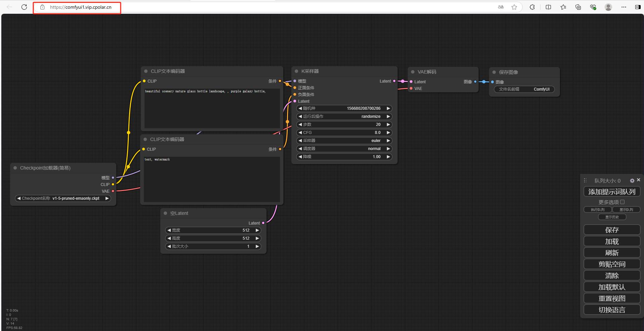Viewport: 644px width, 331px height.
Task: Open the browser extensions puzzle icon
Action: pyautogui.click(x=532, y=7)
